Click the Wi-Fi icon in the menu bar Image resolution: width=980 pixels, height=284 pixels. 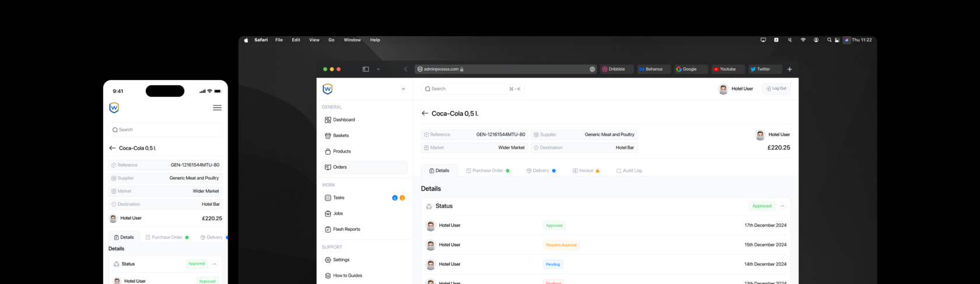[803, 40]
